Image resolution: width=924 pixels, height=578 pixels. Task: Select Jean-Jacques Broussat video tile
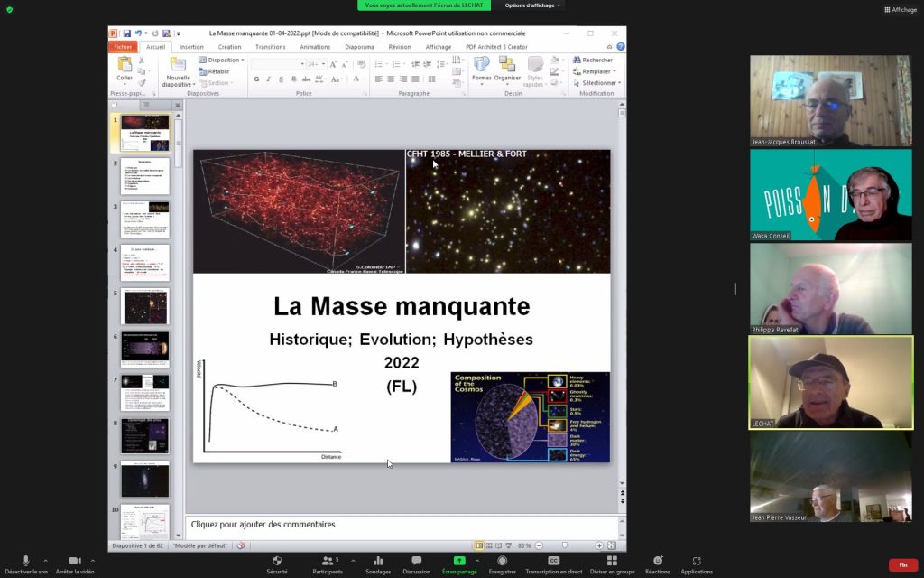point(830,101)
